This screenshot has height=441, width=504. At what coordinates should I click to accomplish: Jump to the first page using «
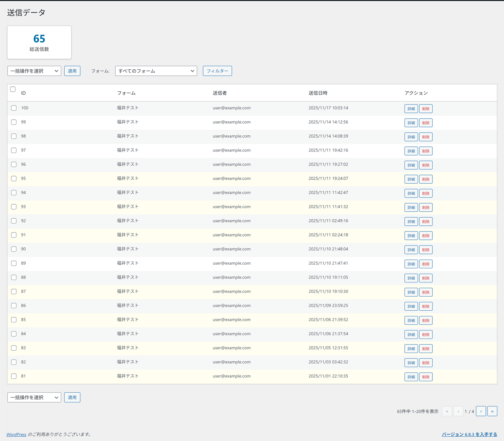(447, 411)
